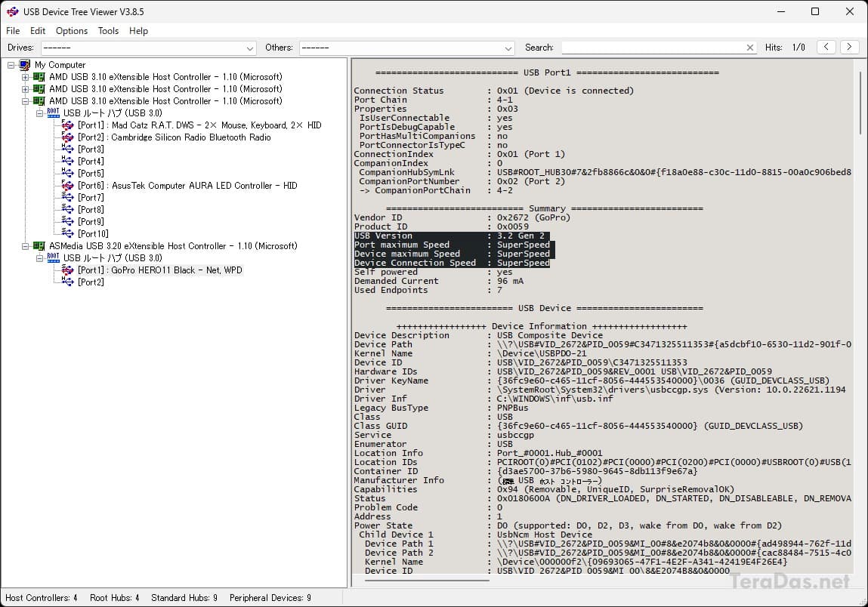Open the Help menu
The width and height of the screenshot is (868, 607).
pyautogui.click(x=138, y=31)
